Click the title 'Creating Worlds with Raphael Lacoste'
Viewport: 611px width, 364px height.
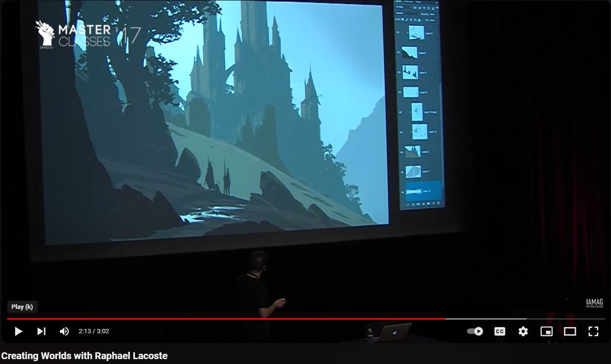coord(84,356)
